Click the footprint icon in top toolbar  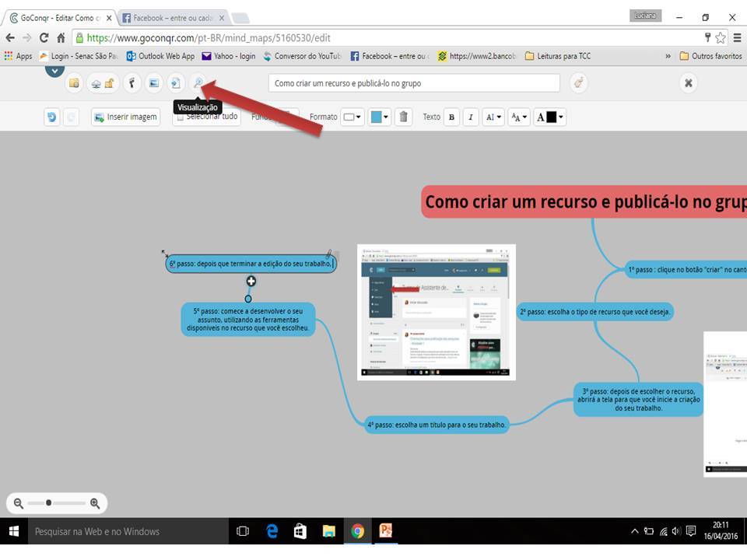pos(132,83)
